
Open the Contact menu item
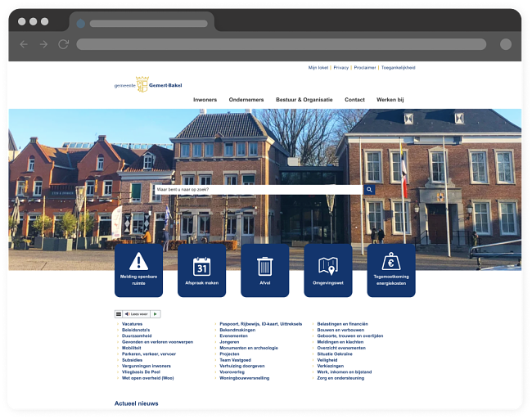tap(354, 99)
